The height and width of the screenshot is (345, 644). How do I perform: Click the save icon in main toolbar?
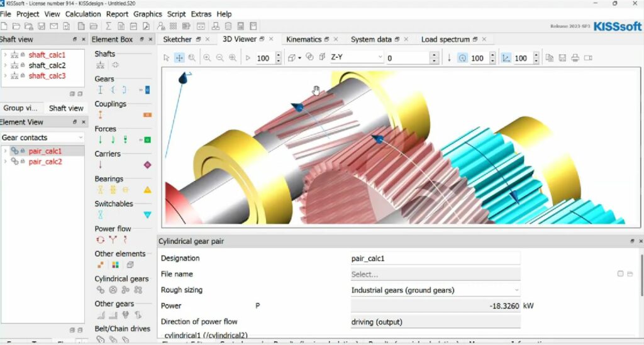click(x=41, y=26)
